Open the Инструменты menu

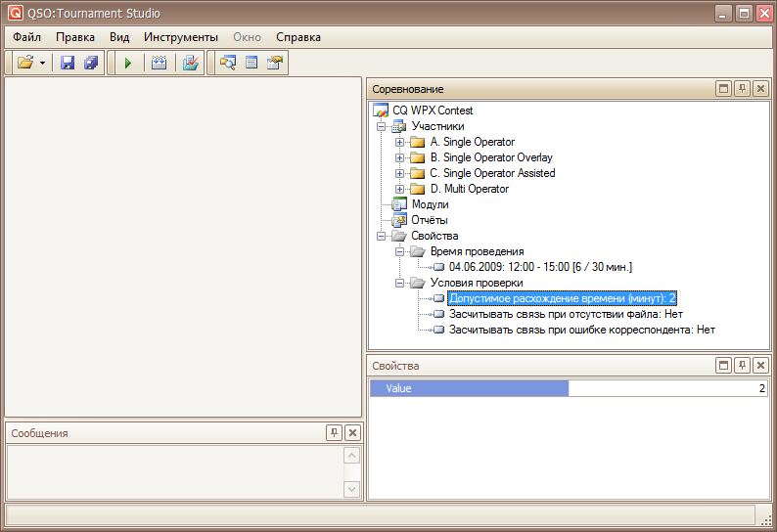tap(180, 37)
